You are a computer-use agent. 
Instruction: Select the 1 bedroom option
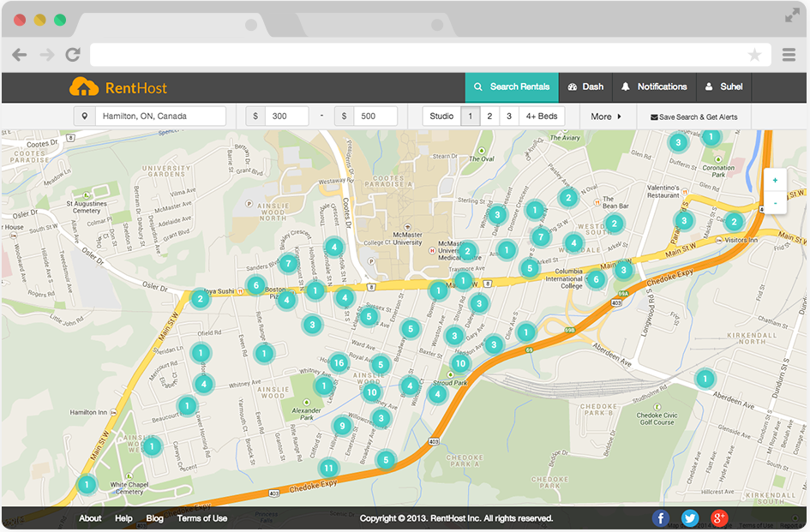[x=470, y=117]
